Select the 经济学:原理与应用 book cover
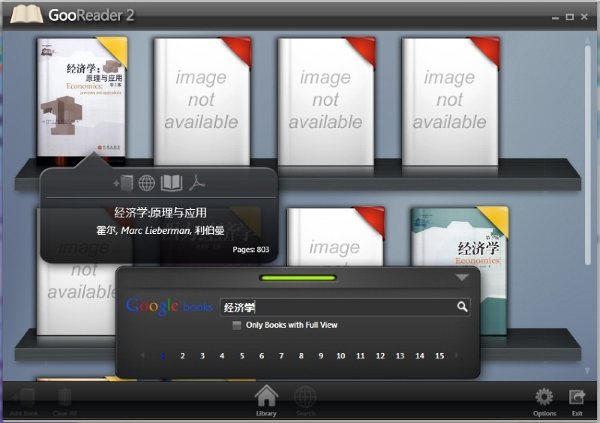 coord(82,98)
